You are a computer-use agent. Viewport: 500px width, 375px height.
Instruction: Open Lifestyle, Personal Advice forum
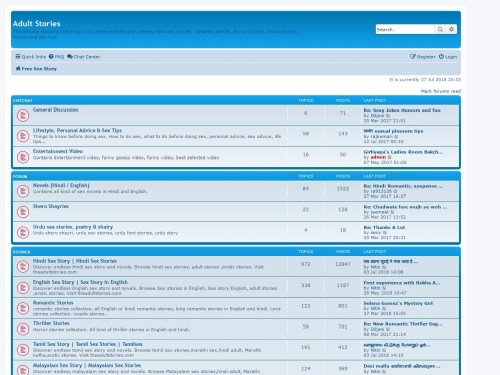coord(77,130)
